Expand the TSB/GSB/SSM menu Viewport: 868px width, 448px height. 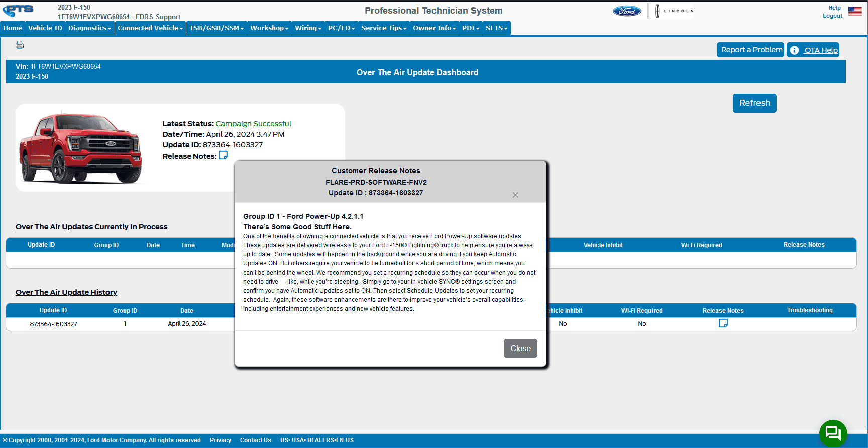coord(216,28)
